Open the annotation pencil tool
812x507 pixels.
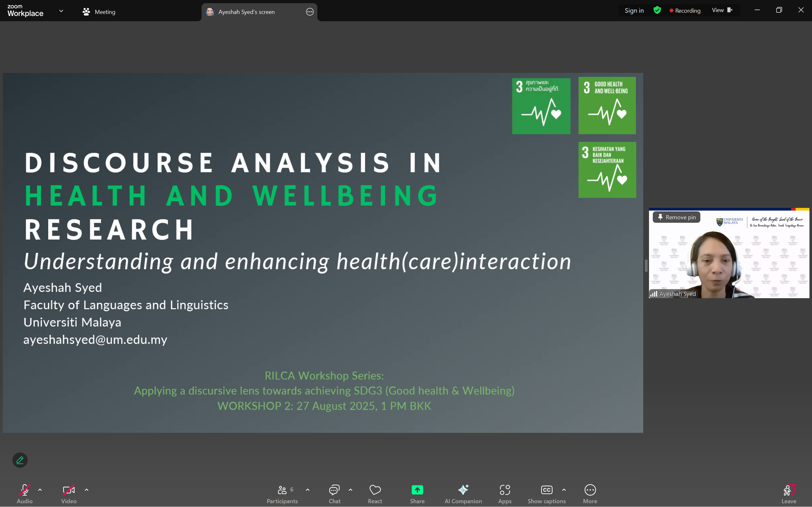pyautogui.click(x=20, y=460)
